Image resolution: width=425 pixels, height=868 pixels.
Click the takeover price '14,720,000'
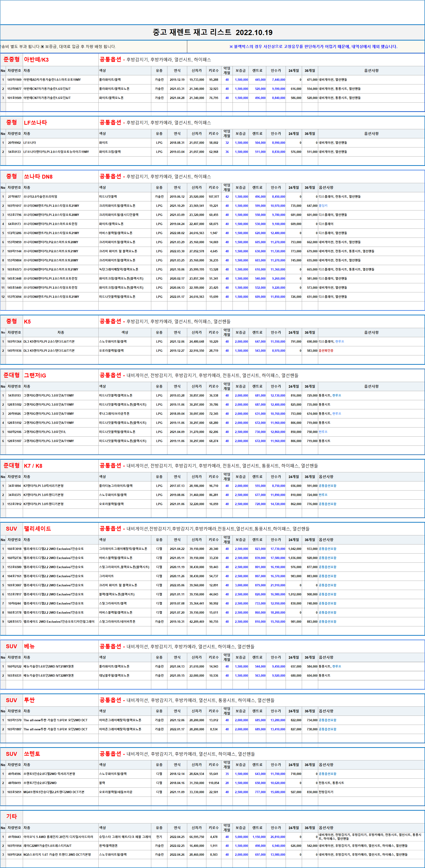coord(278,504)
